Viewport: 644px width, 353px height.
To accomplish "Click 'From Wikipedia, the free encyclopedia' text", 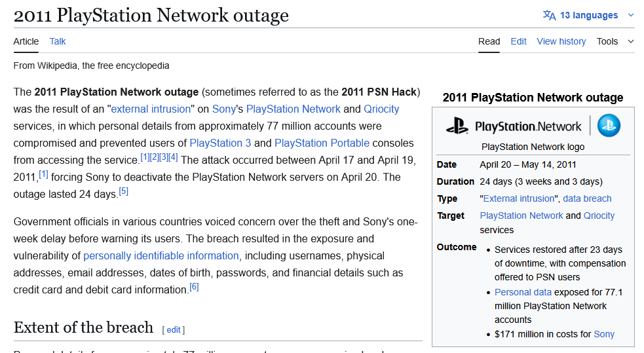I will pos(91,65).
